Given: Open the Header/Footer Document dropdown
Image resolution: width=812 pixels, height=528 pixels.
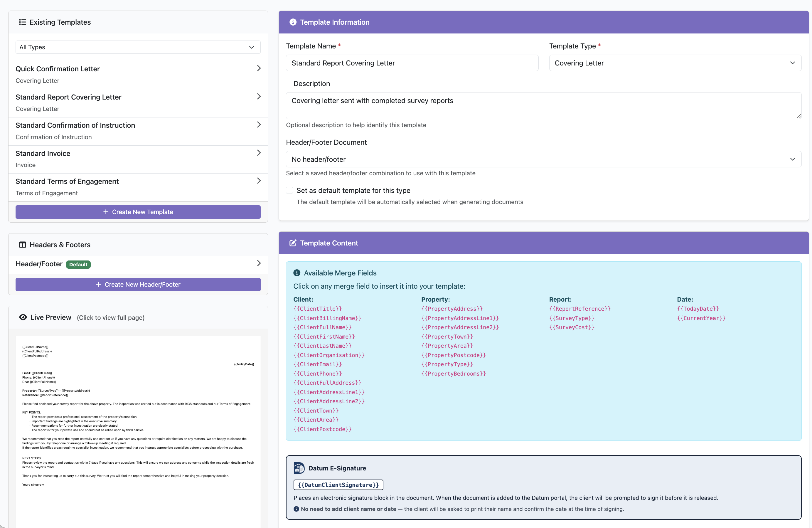Looking at the screenshot, I should (x=543, y=159).
